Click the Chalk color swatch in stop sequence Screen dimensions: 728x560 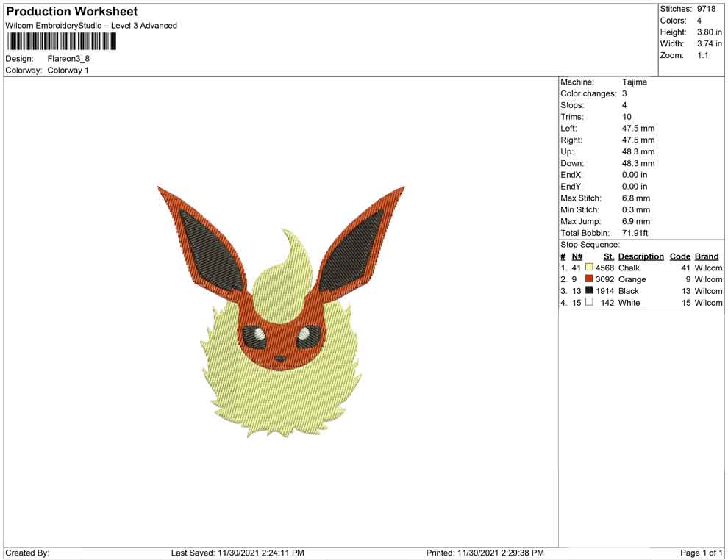point(589,268)
